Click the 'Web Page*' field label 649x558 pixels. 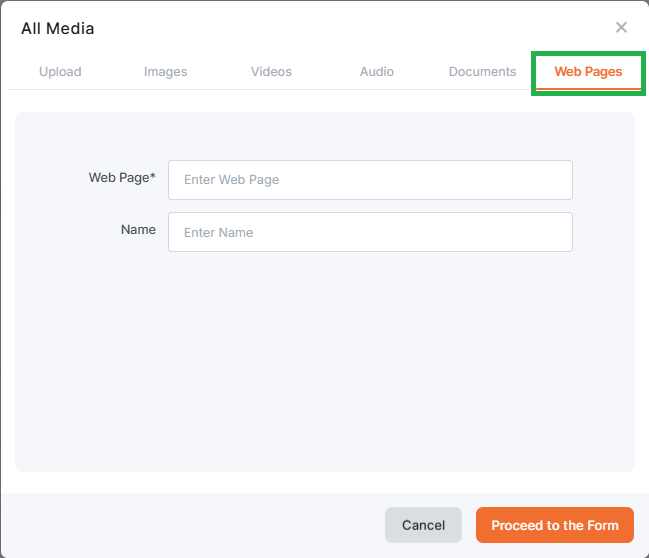pyautogui.click(x=121, y=178)
